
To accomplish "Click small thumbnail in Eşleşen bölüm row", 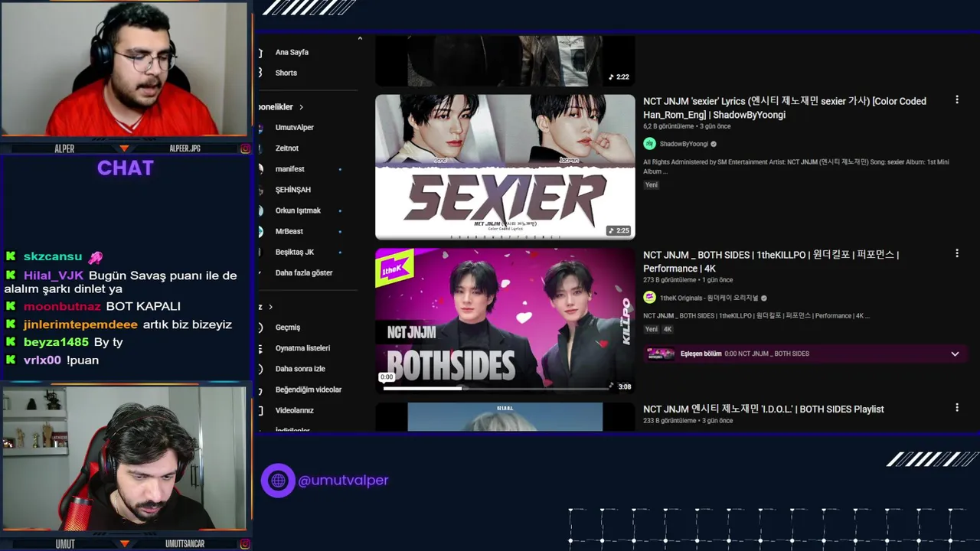I will point(661,354).
